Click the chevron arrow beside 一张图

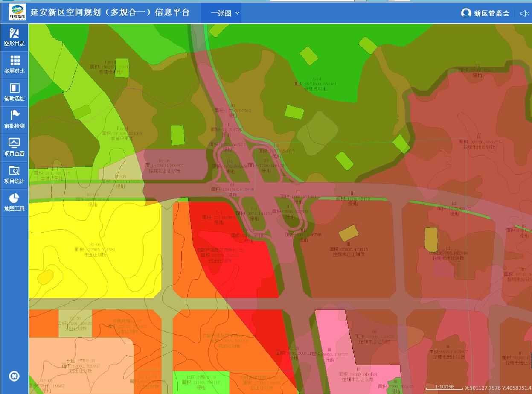[238, 13]
